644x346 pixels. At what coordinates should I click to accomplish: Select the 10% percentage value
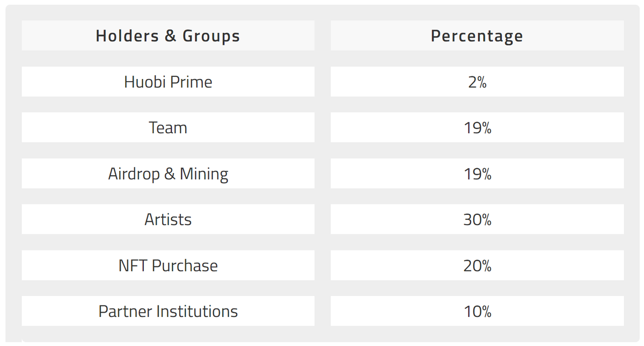click(x=477, y=312)
